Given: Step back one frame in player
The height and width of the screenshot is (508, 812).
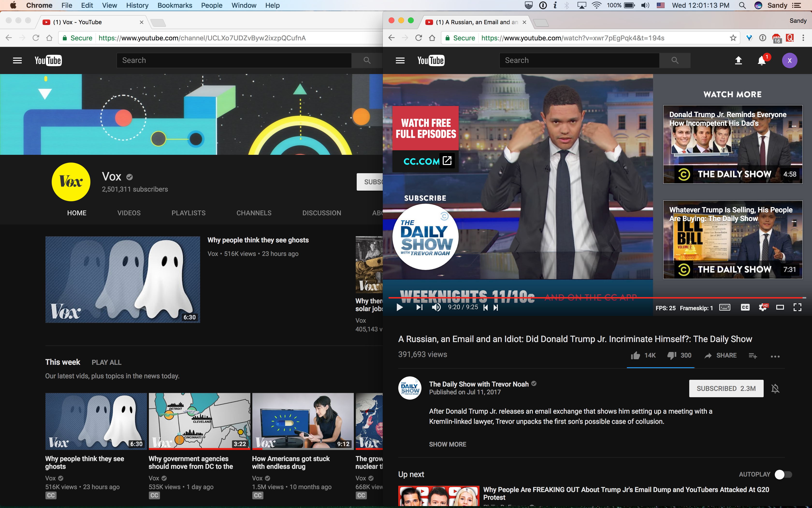Looking at the screenshot, I should tap(486, 307).
